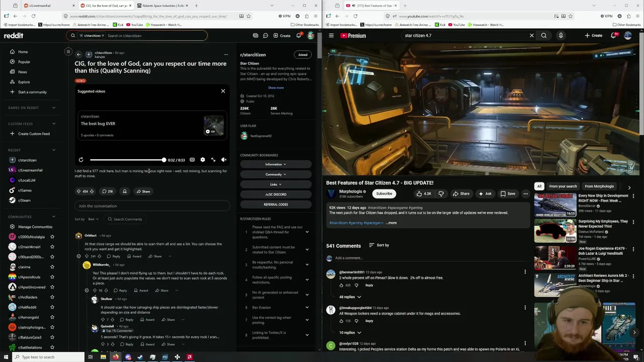Open post overflow menu (three dots)
The height and width of the screenshot is (362, 644).
coord(226,54)
